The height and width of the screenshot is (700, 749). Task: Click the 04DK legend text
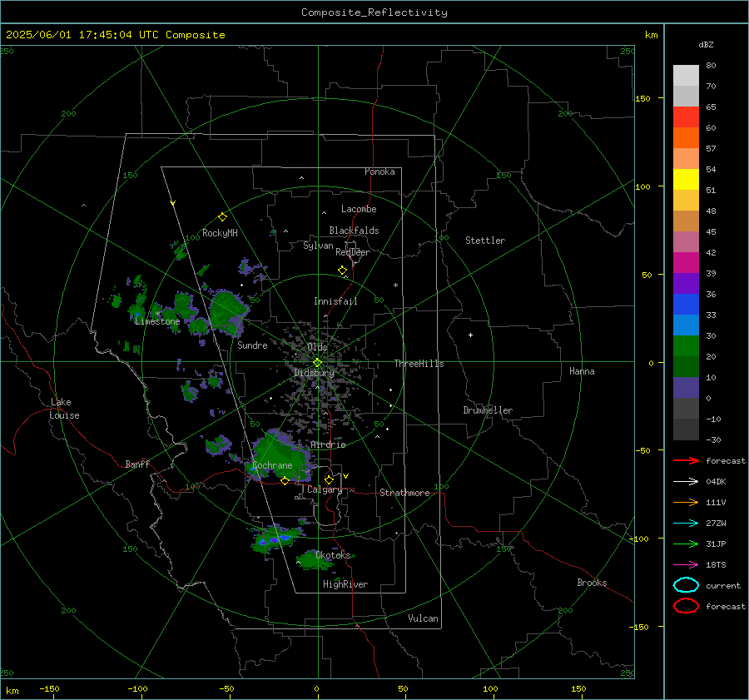pyautogui.click(x=716, y=482)
